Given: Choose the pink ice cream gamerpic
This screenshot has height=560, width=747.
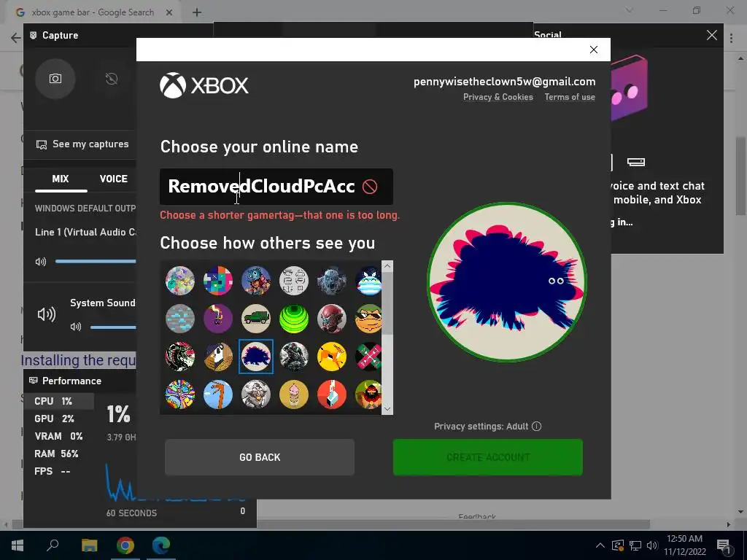Looking at the screenshot, I should pyautogui.click(x=294, y=394).
